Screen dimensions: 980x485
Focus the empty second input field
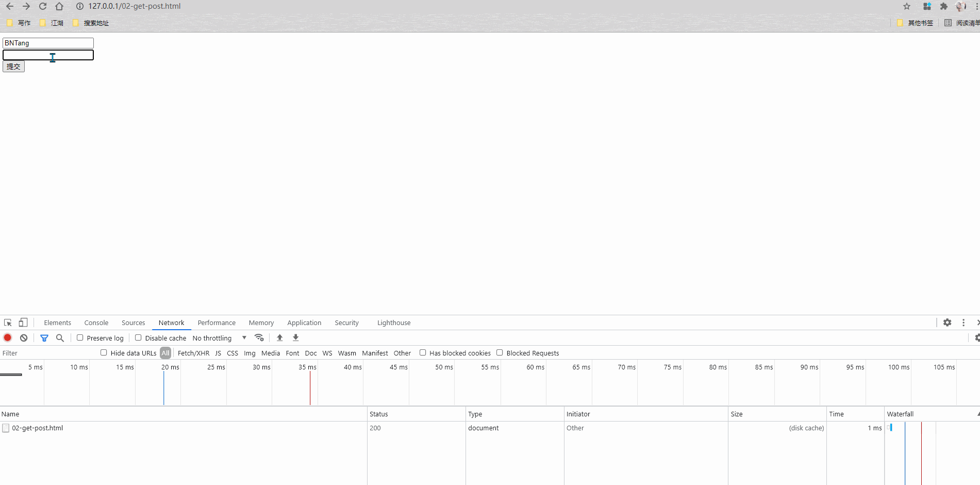[48, 55]
